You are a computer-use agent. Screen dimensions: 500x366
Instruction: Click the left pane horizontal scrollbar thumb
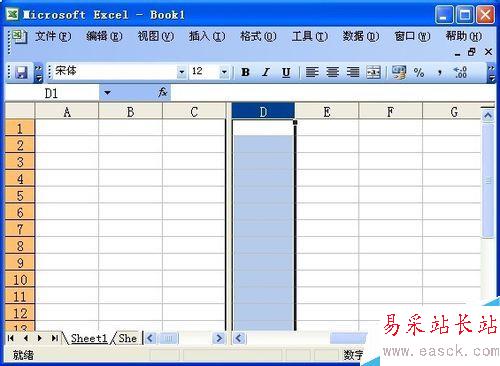coord(169,339)
